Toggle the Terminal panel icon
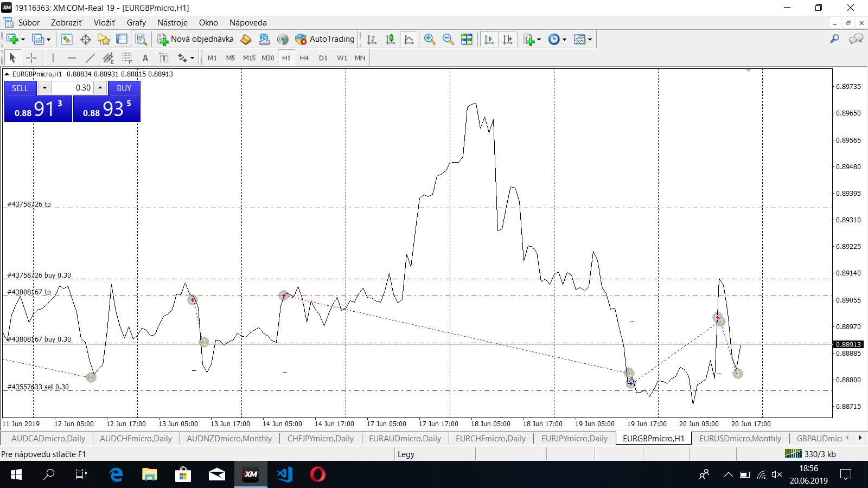This screenshot has height=488, width=868. [x=122, y=39]
